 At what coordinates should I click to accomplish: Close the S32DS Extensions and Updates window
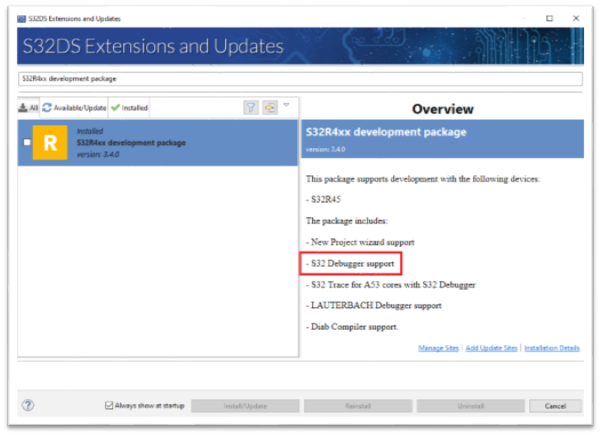(x=576, y=18)
